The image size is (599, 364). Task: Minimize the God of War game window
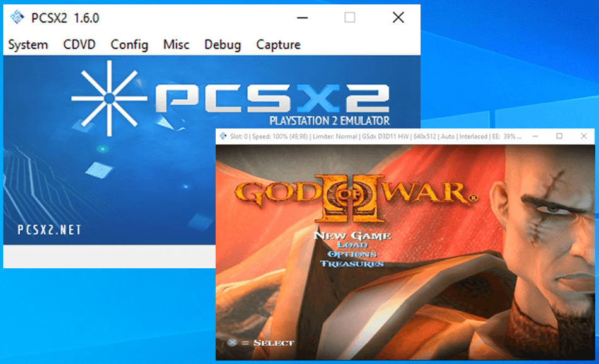pos(535,136)
